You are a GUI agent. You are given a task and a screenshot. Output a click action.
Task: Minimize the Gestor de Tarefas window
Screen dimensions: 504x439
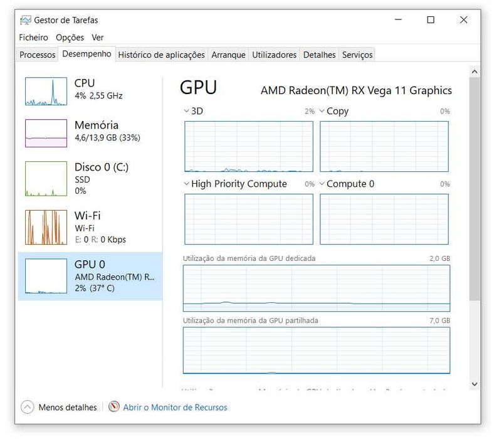coord(398,20)
